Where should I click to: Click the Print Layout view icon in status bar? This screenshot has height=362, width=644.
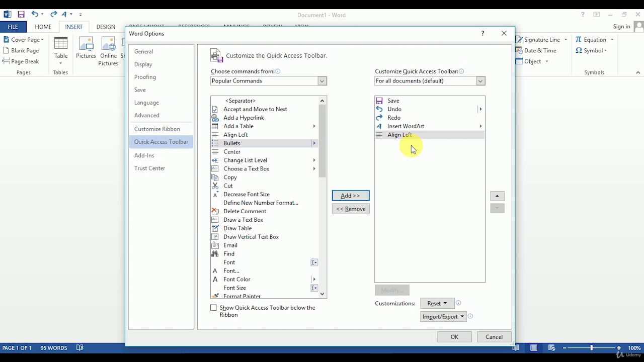point(534,348)
